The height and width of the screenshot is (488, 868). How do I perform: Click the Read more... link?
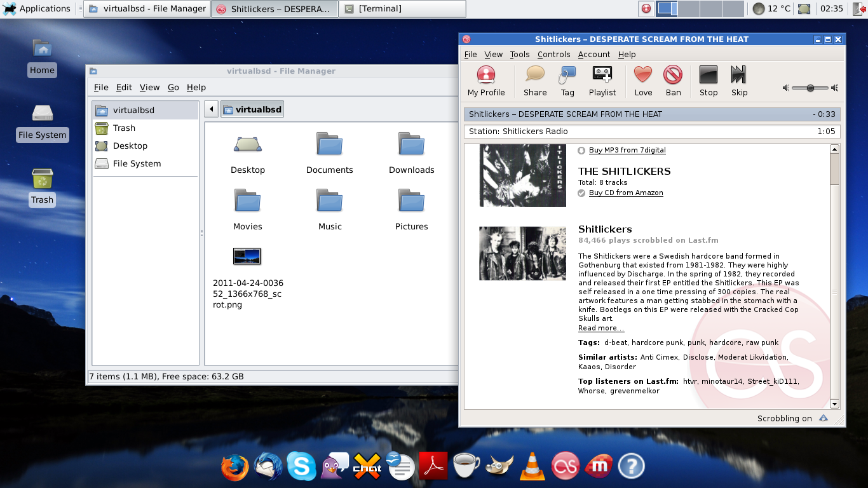(x=601, y=329)
